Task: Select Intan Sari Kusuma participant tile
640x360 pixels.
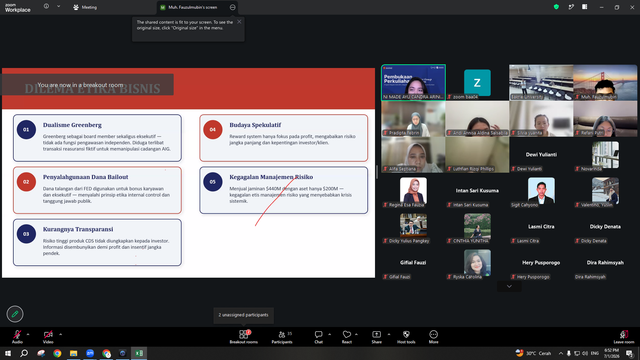Action: coord(477,191)
